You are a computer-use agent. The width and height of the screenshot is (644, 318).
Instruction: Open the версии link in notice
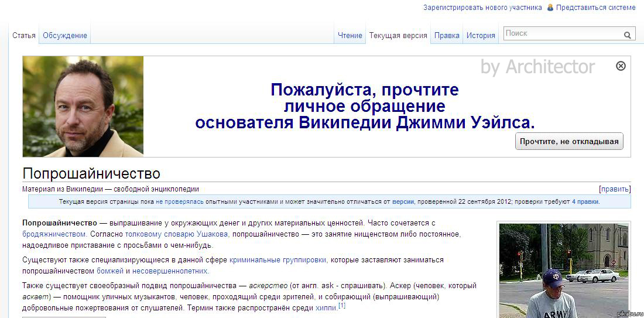tap(403, 201)
